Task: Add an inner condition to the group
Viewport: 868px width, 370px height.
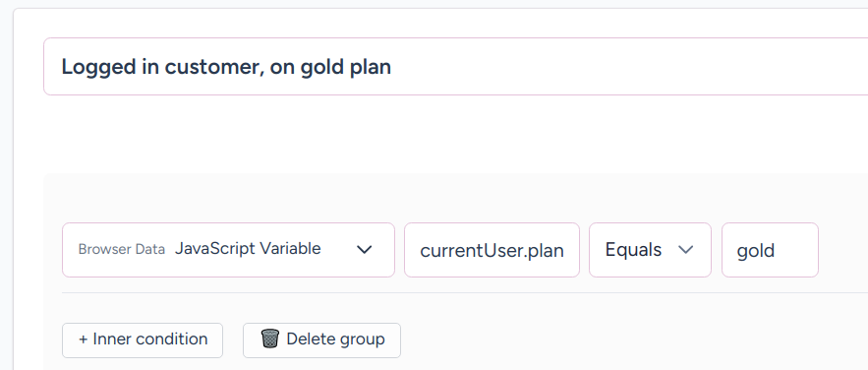Action: (x=143, y=340)
